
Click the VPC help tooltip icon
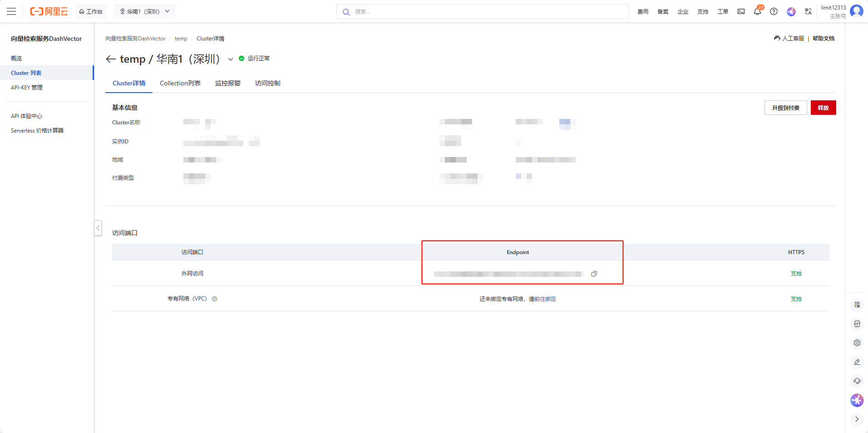pos(215,299)
